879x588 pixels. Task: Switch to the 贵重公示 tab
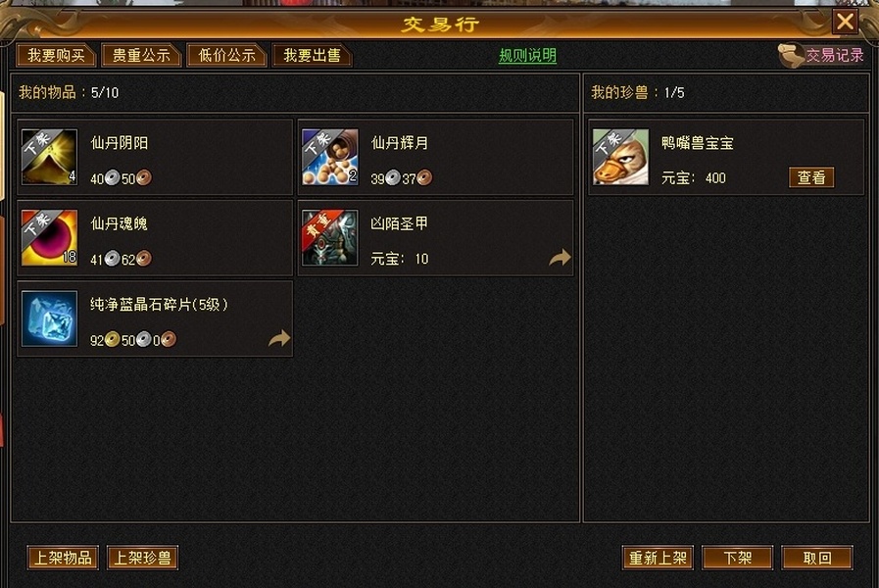[142, 56]
